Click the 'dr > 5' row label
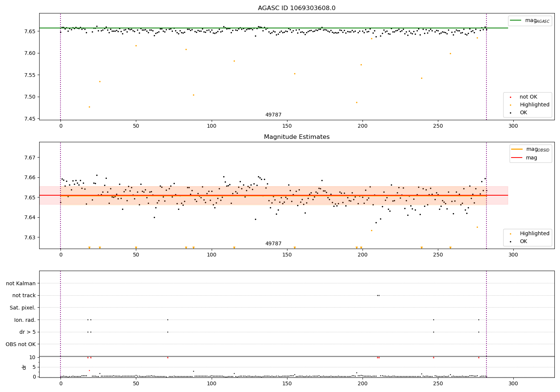The height and width of the screenshot is (392, 560). 28,332
